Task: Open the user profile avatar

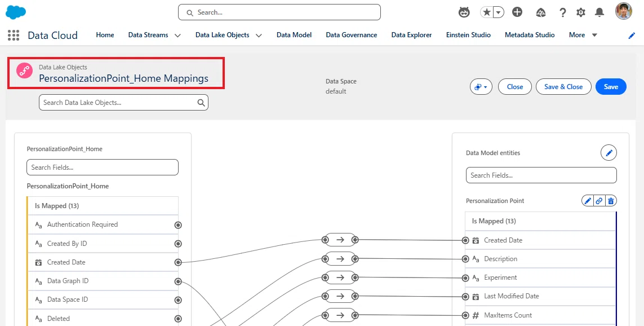Action: pyautogui.click(x=624, y=11)
